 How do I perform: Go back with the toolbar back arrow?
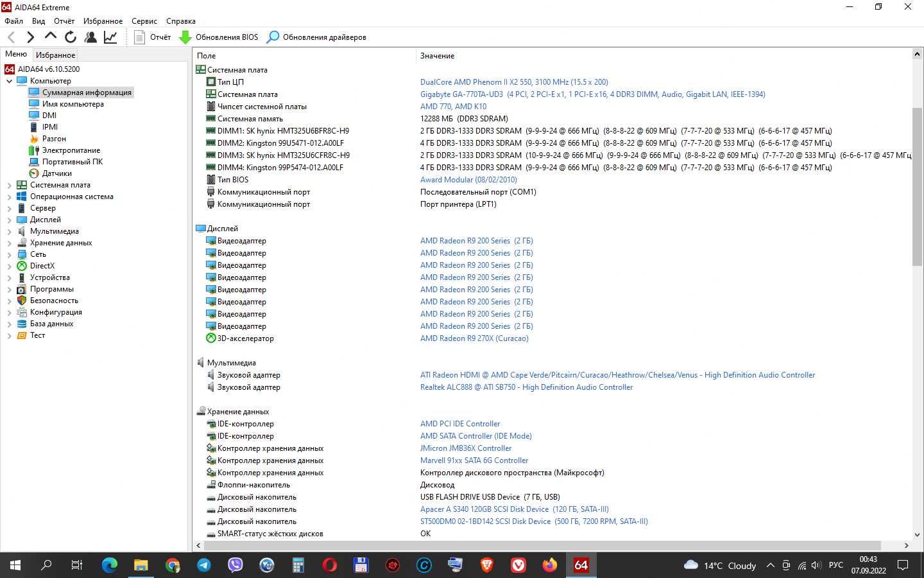(12, 37)
